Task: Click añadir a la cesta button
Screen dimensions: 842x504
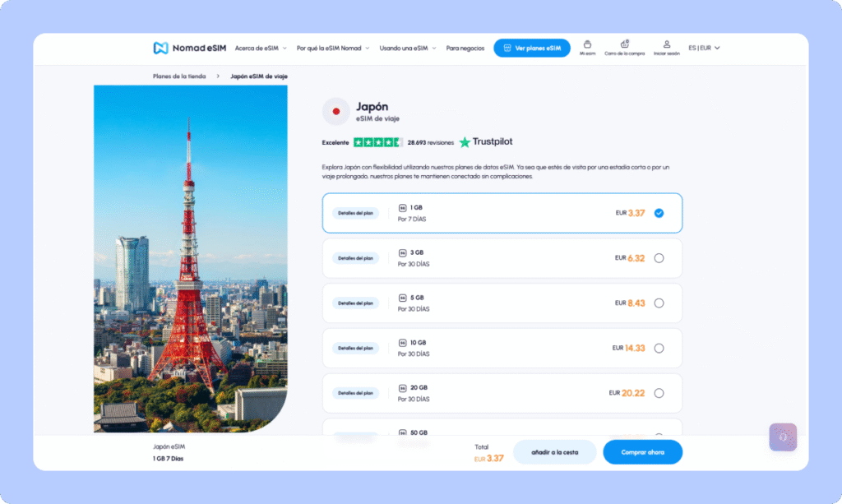Action: [x=554, y=452]
